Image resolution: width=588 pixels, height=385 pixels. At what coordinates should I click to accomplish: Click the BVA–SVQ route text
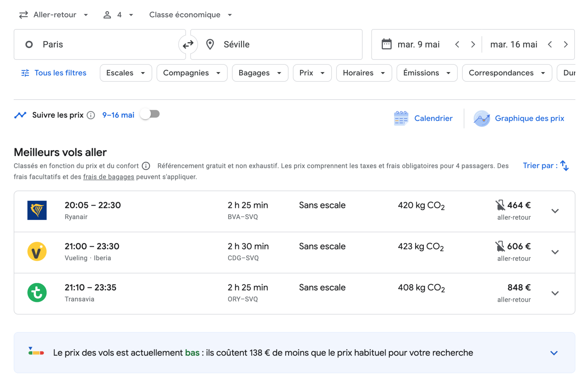pos(243,217)
